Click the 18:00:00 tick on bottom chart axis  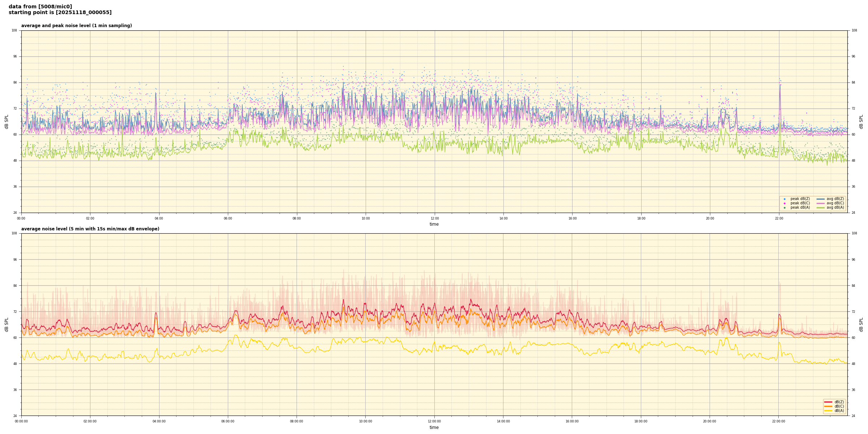pos(641,421)
